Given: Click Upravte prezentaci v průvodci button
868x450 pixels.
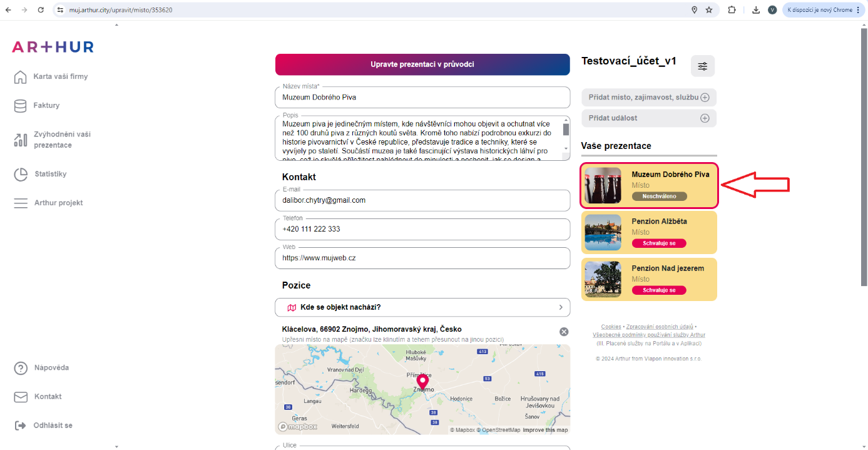Looking at the screenshot, I should (422, 64).
